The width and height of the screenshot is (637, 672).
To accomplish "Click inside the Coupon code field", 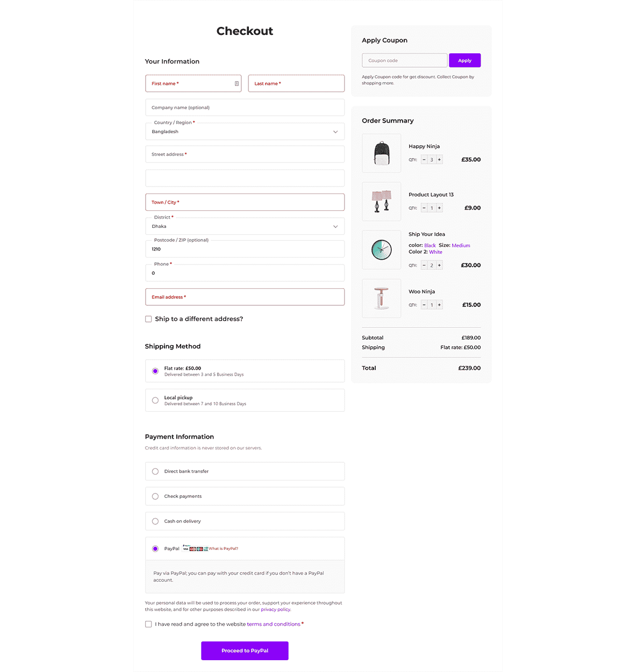I will (x=404, y=60).
